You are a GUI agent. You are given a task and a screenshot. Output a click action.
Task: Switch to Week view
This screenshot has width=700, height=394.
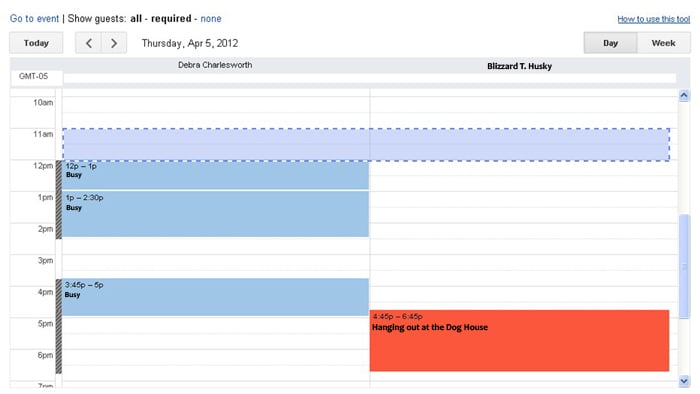[x=663, y=43]
